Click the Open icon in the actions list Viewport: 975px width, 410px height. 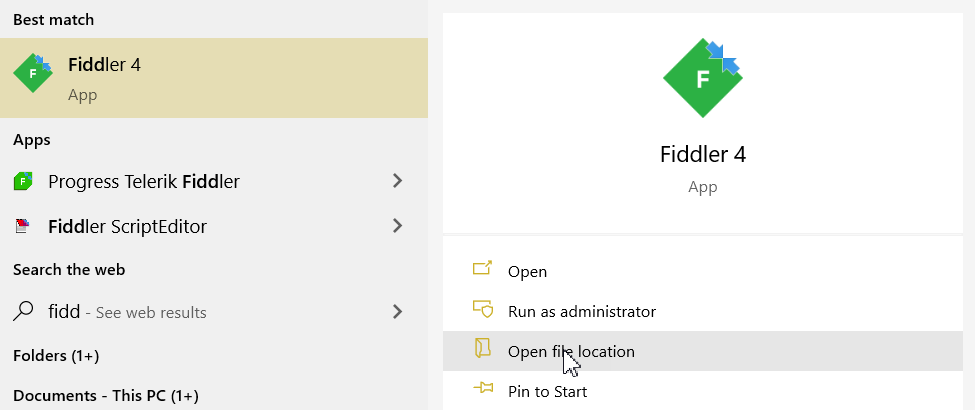point(482,271)
